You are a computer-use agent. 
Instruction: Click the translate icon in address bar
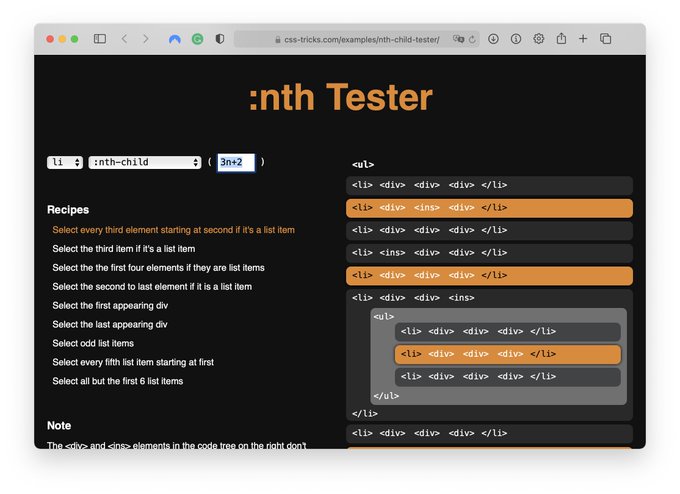coord(458,39)
